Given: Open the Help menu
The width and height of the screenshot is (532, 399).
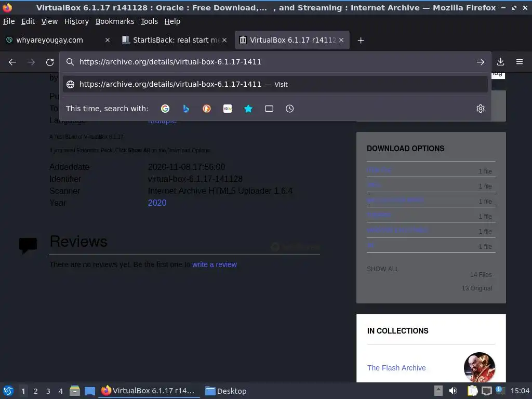Looking at the screenshot, I should click(172, 21).
